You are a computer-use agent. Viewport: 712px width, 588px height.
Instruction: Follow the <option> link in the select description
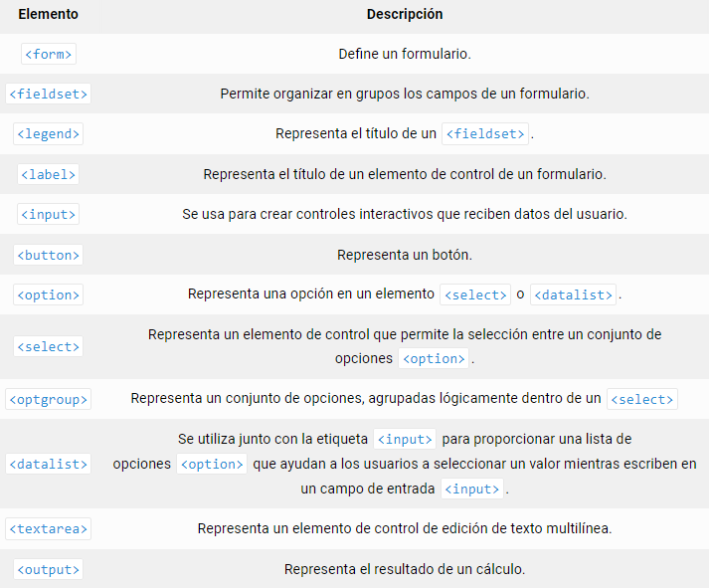[433, 359]
